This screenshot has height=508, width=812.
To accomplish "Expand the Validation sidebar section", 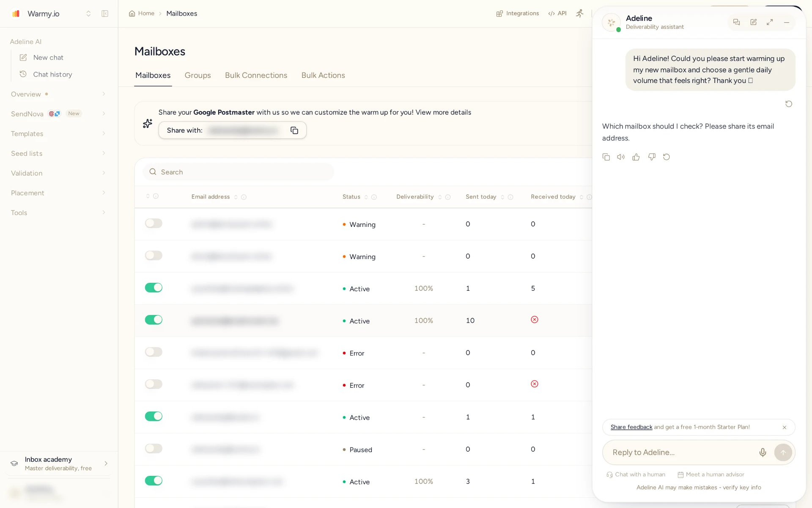I will coord(58,173).
